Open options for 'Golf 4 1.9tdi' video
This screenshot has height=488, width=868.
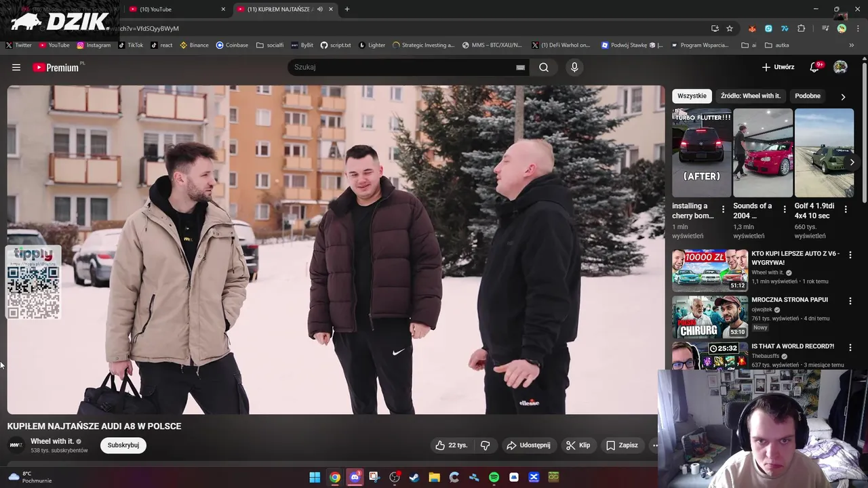846,209
